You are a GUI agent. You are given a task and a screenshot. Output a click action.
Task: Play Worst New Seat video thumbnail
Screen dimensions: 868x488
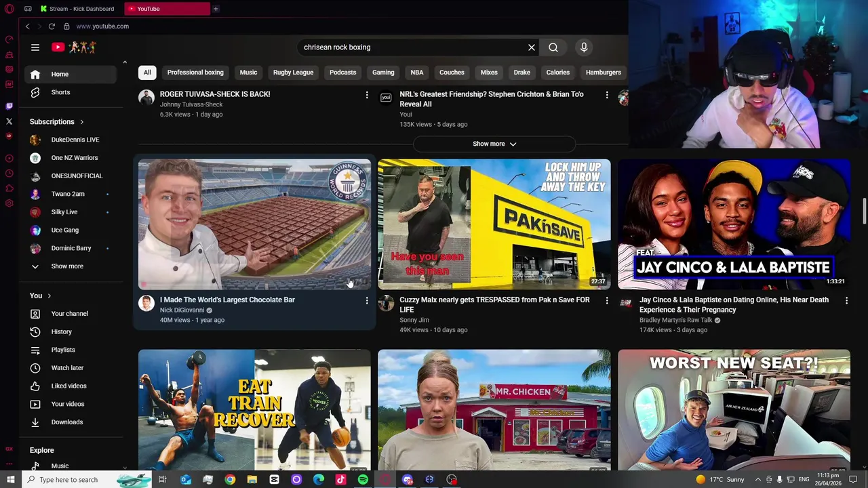(x=734, y=410)
